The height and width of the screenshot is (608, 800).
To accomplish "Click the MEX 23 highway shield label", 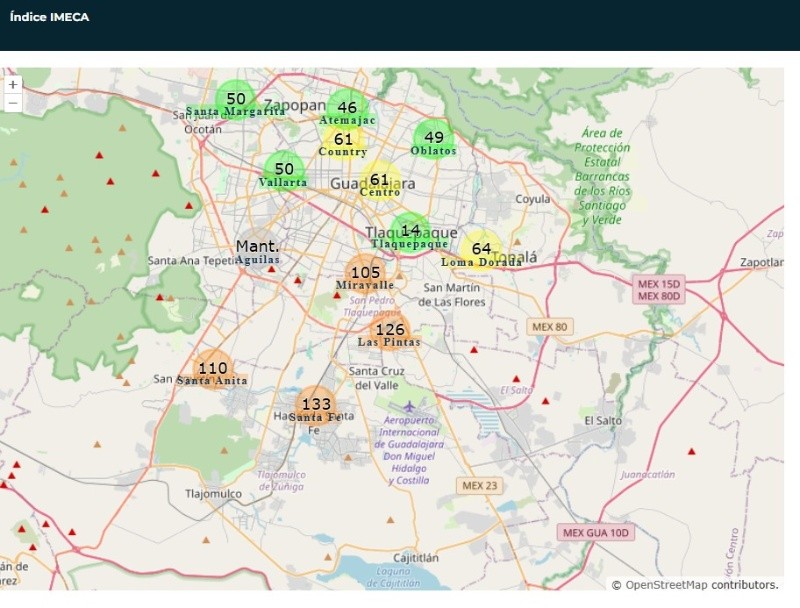I will pyautogui.click(x=478, y=485).
